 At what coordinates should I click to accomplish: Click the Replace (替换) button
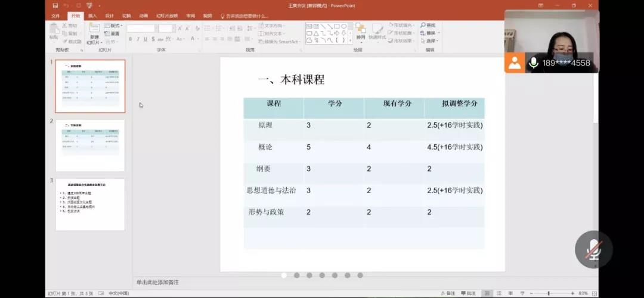pos(430,33)
